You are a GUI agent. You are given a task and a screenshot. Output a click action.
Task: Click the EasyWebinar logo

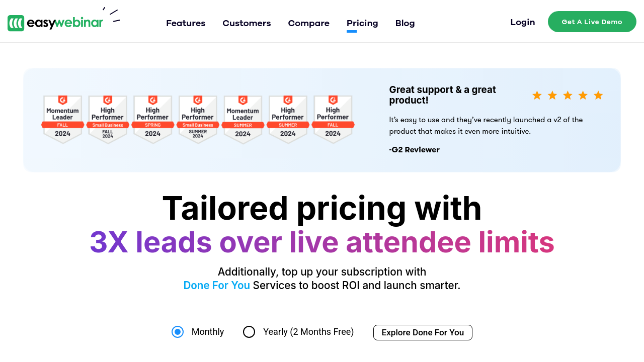55,23
